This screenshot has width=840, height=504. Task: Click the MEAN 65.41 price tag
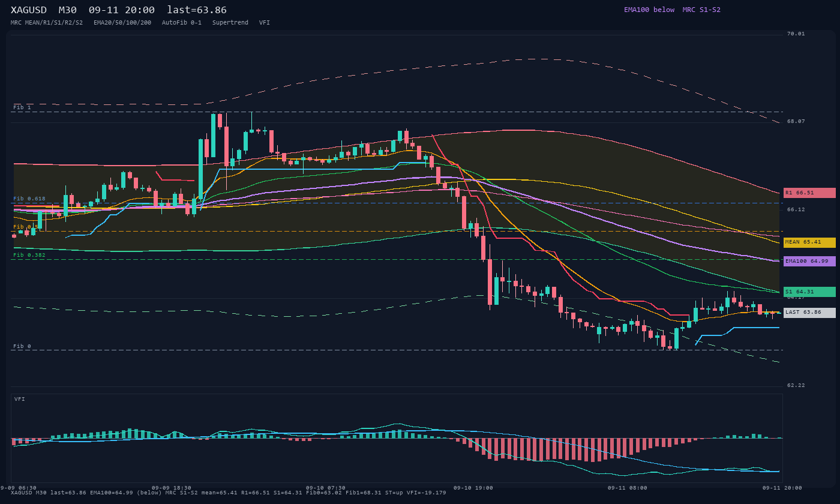[x=809, y=242]
